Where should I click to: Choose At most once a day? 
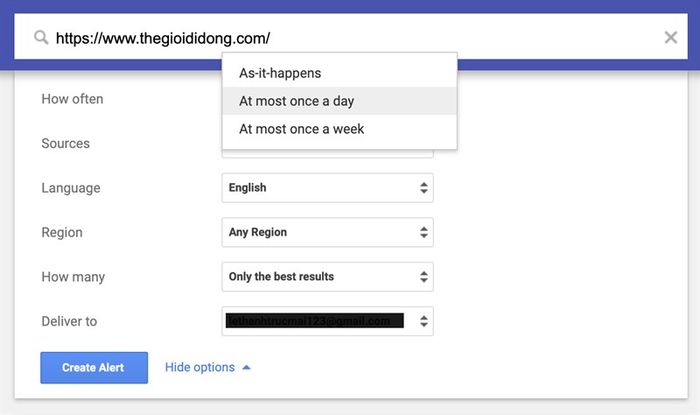[x=296, y=101]
